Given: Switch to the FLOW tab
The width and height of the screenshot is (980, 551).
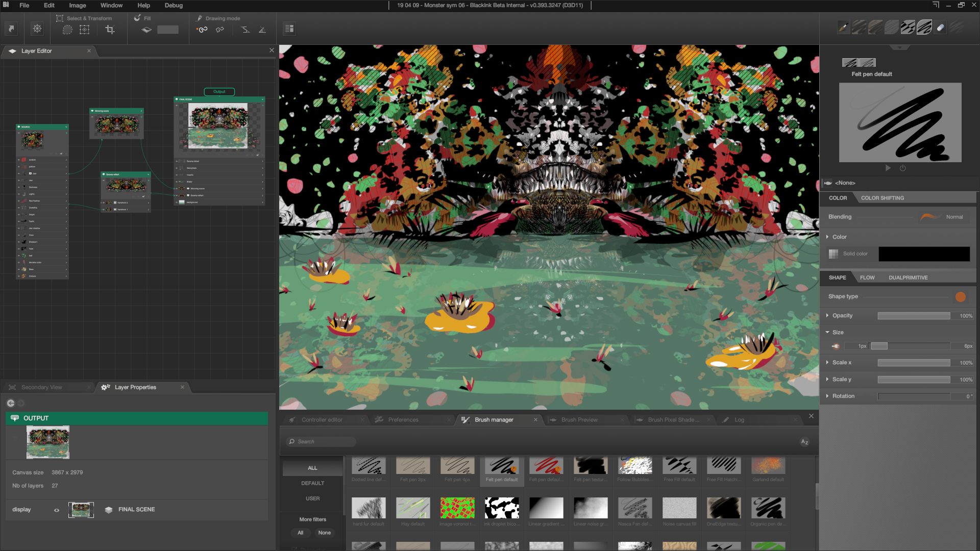Looking at the screenshot, I should coord(867,278).
